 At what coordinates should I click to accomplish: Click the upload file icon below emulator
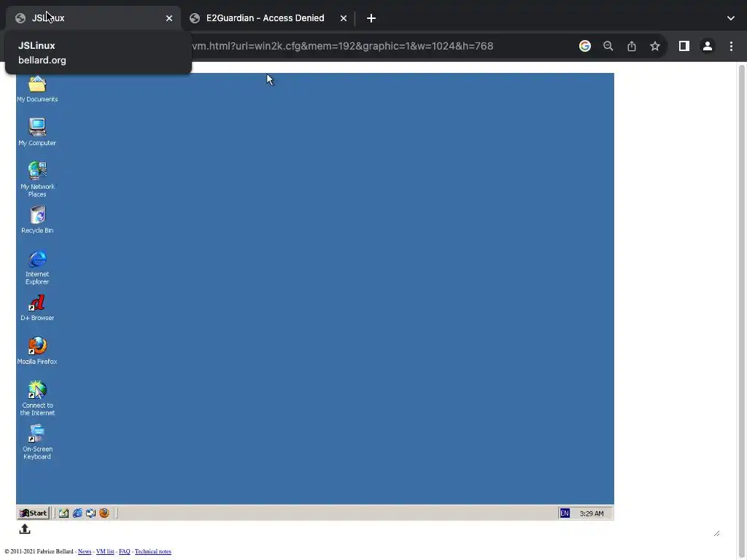click(25, 529)
